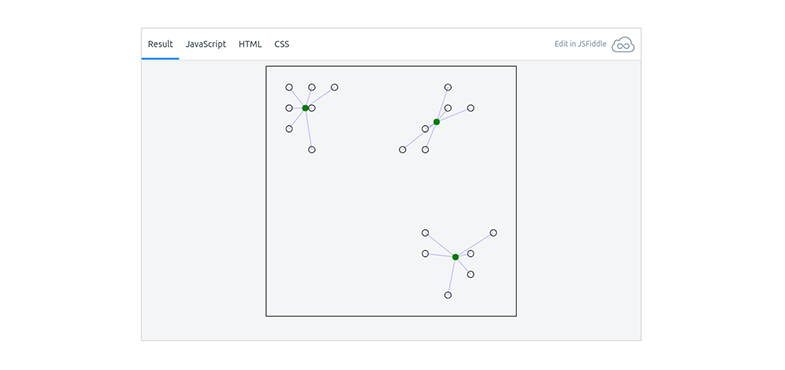Click the far-left bottom node of the top-right cluster

pyautogui.click(x=403, y=150)
